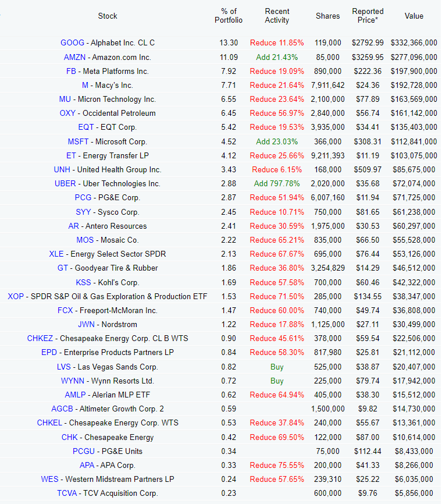442x504 pixels.
Task: Click the 13.30 portfolio percentage cell
Action: click(x=229, y=42)
